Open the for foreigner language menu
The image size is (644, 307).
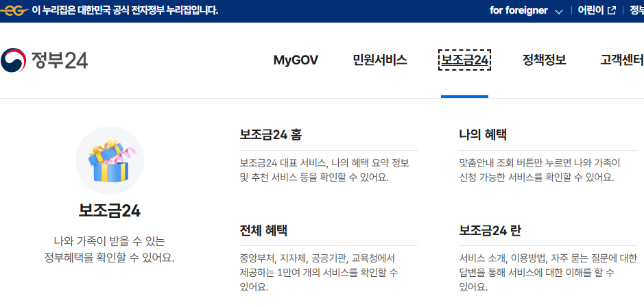[526, 11]
